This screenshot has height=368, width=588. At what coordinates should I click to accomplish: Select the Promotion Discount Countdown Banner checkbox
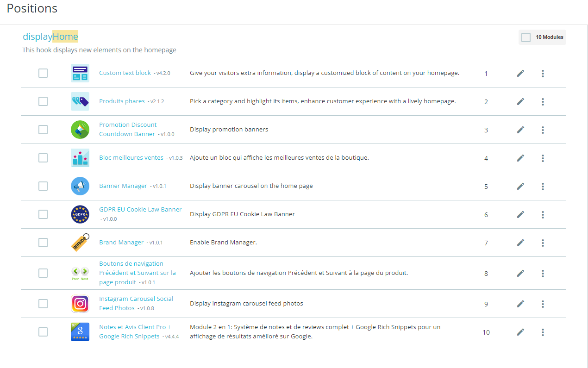[x=43, y=130]
